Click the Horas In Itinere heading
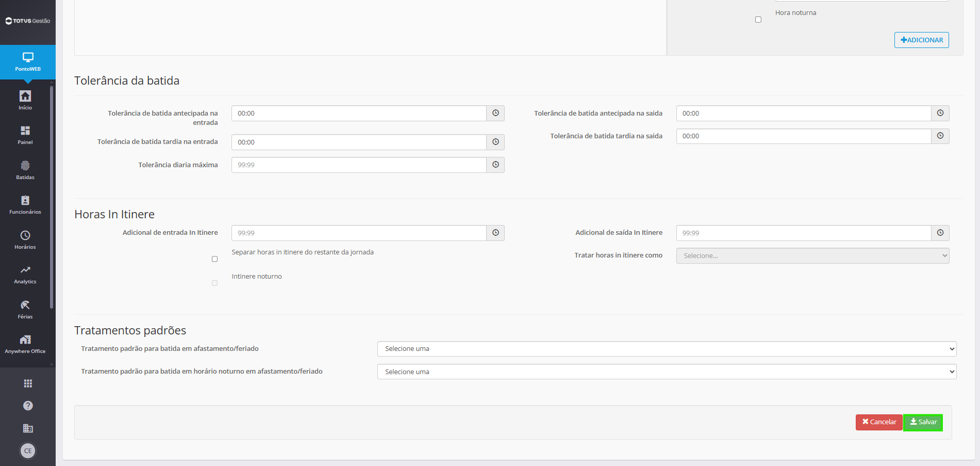The width and height of the screenshot is (980, 466). click(114, 215)
